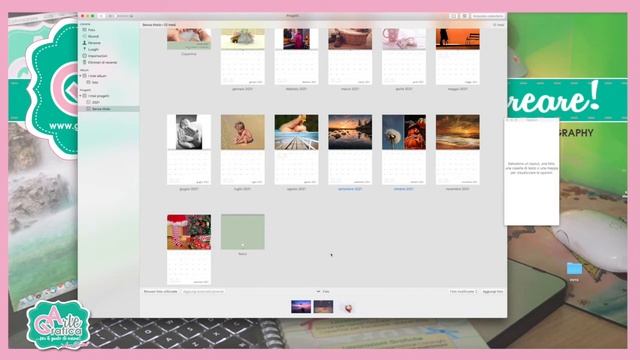Open the giugno 2021 calendar page

point(189,149)
